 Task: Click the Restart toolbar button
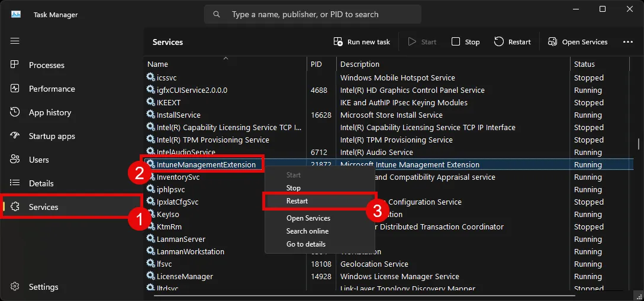click(512, 42)
